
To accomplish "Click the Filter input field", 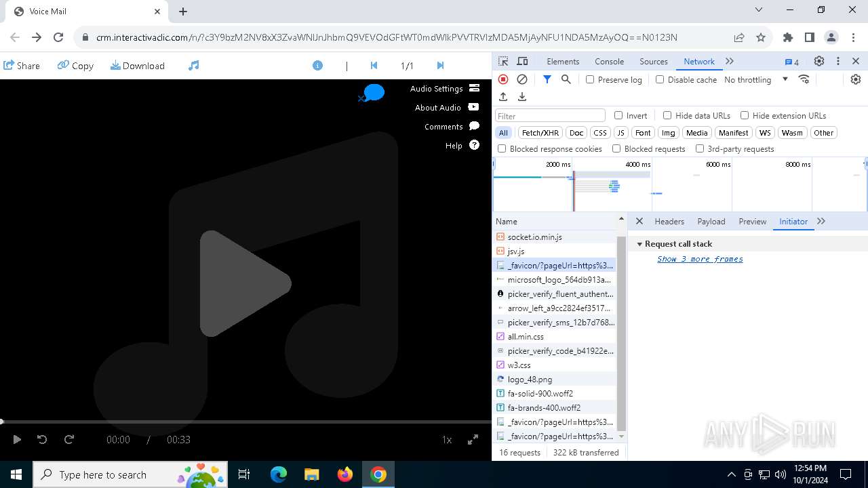I will [x=550, y=116].
